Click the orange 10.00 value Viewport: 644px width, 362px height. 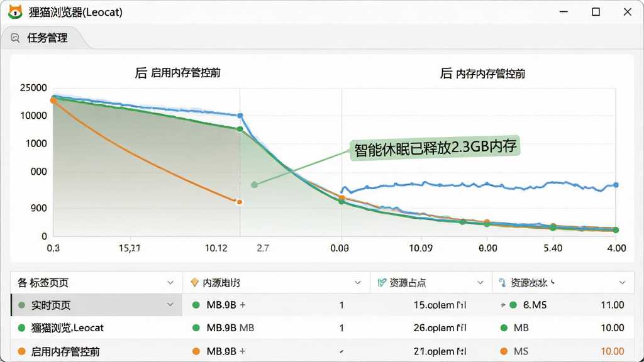click(613, 351)
